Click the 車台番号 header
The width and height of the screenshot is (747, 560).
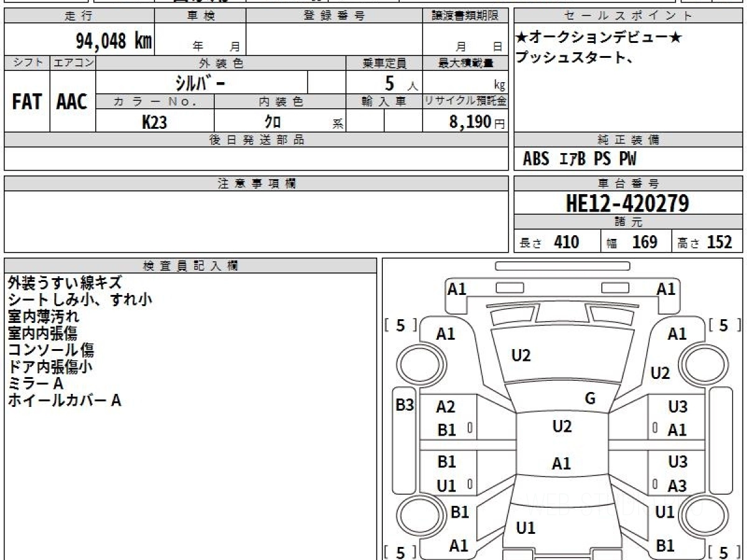pyautogui.click(x=629, y=184)
